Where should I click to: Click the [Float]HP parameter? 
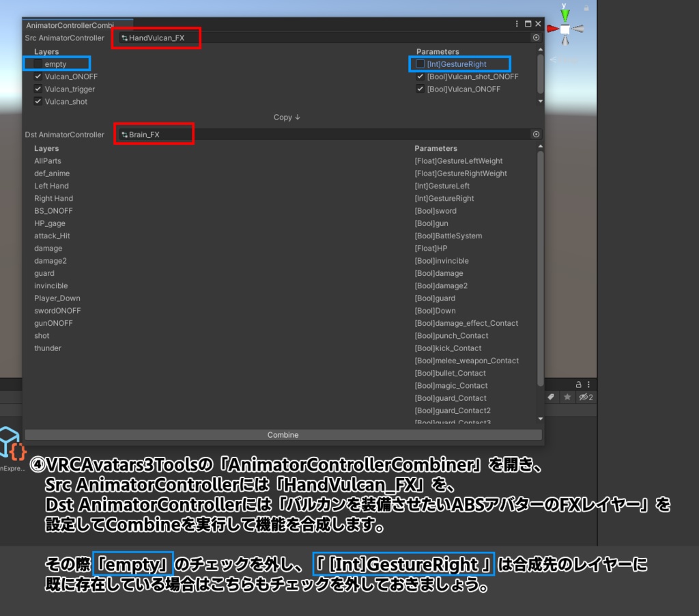[x=431, y=249]
